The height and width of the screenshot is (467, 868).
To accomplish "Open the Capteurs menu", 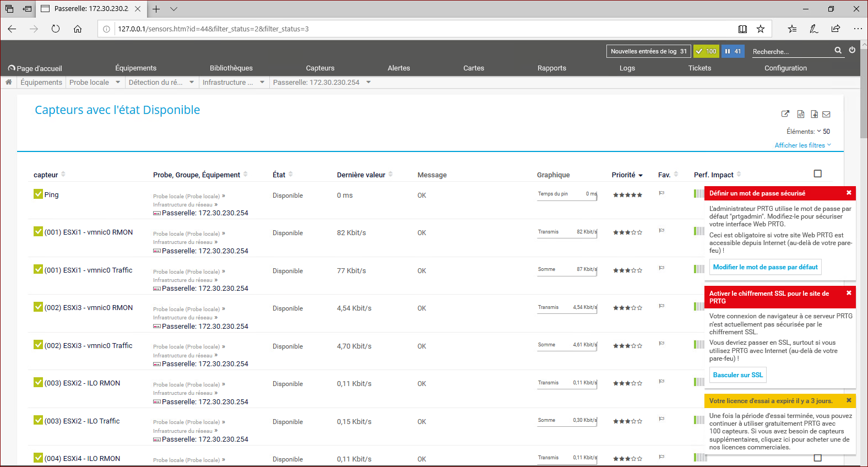I will (320, 68).
